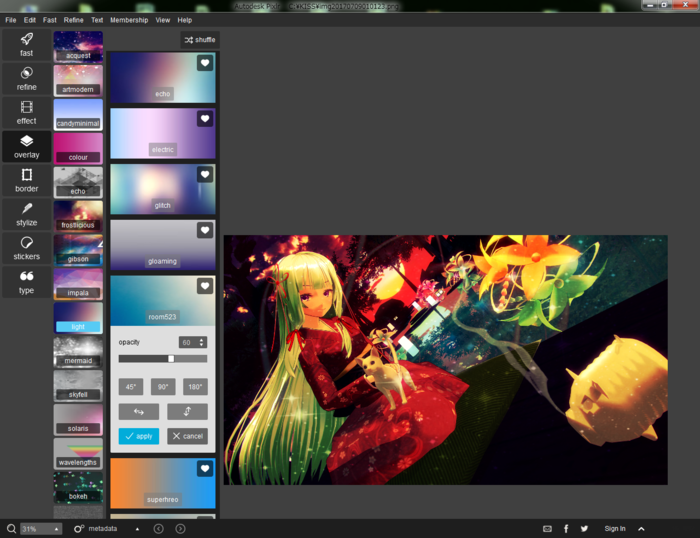This screenshot has height=538, width=700.
Task: Select the fast rocket tool
Action: (26, 45)
